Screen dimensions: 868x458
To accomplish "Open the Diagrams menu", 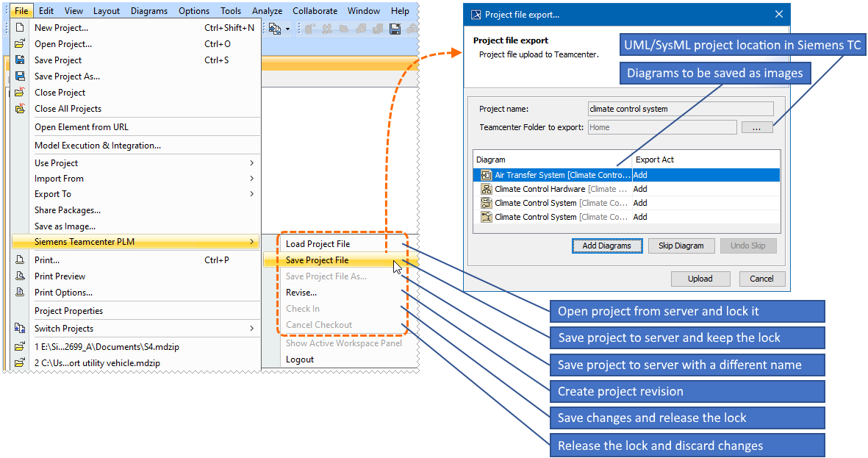I will [149, 10].
